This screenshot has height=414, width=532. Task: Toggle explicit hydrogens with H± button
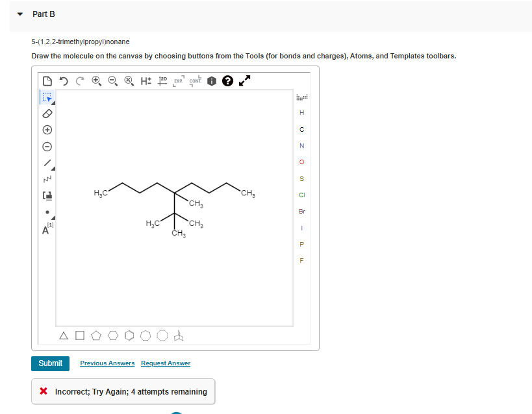[145, 80]
